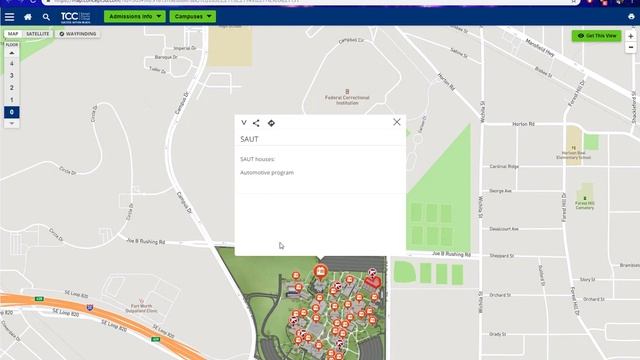Switch to MAP view tab
640x360 pixels.
click(13, 34)
